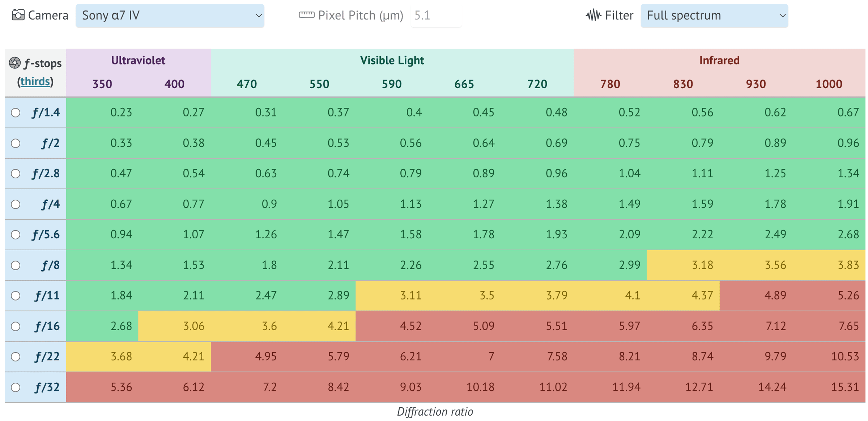The height and width of the screenshot is (421, 868).
Task: Open the Sony α7 IV camera dropdown
Action: click(x=170, y=16)
